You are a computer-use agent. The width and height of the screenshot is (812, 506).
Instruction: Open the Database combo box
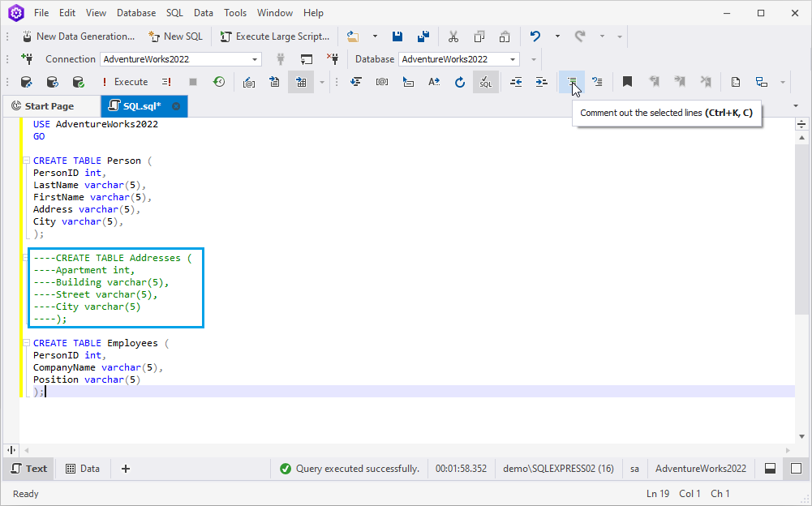[459, 59]
